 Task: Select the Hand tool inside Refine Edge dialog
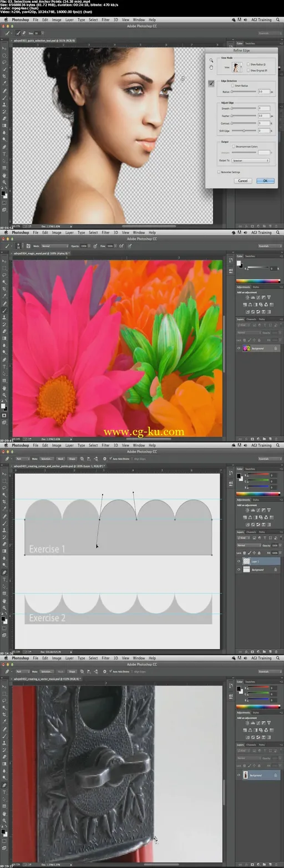click(211, 67)
